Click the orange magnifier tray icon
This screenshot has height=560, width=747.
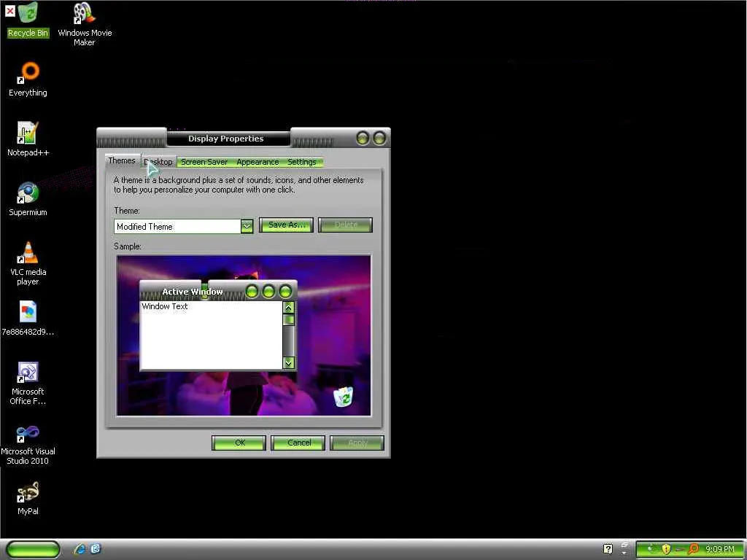click(693, 549)
